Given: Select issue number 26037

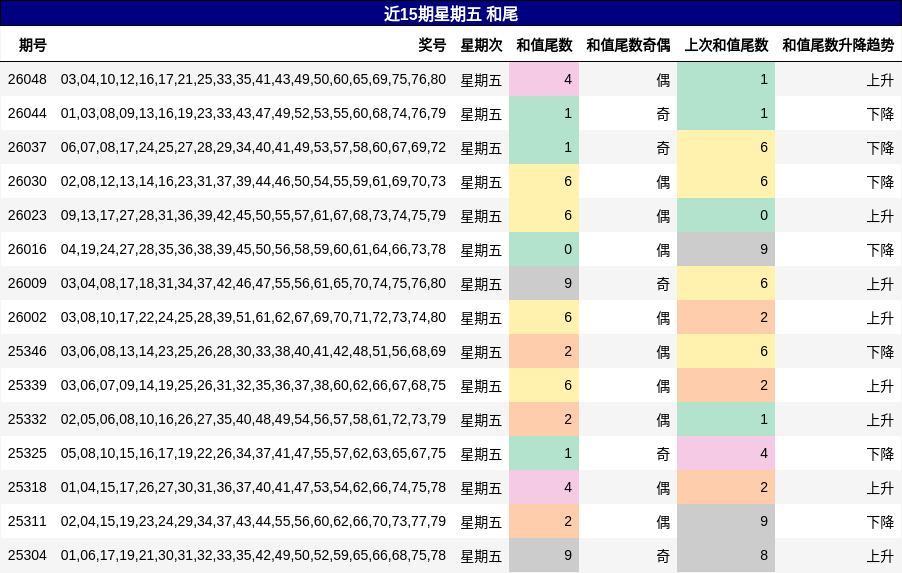Looking at the screenshot, I should 27,147.
